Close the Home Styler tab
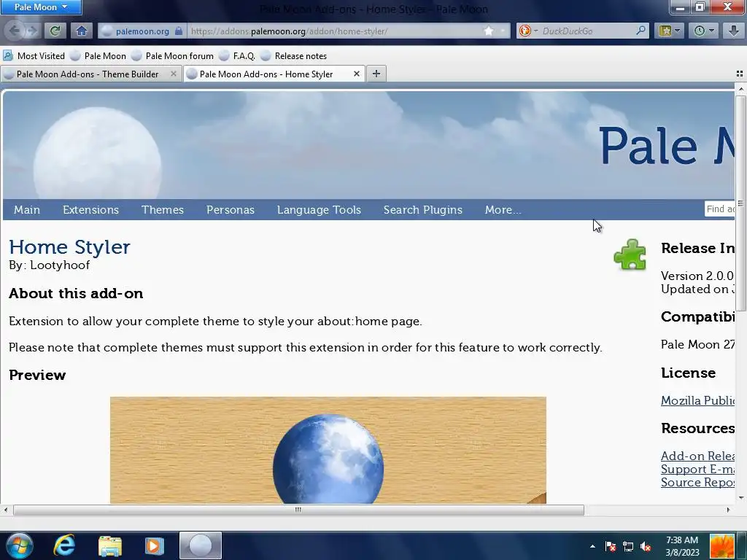The height and width of the screenshot is (560, 747). [356, 74]
